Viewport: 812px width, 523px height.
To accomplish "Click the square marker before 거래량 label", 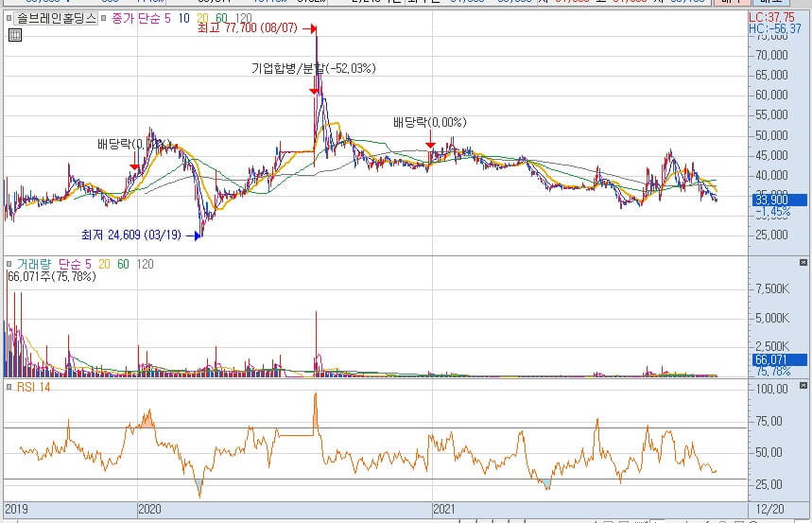I will point(9,265).
